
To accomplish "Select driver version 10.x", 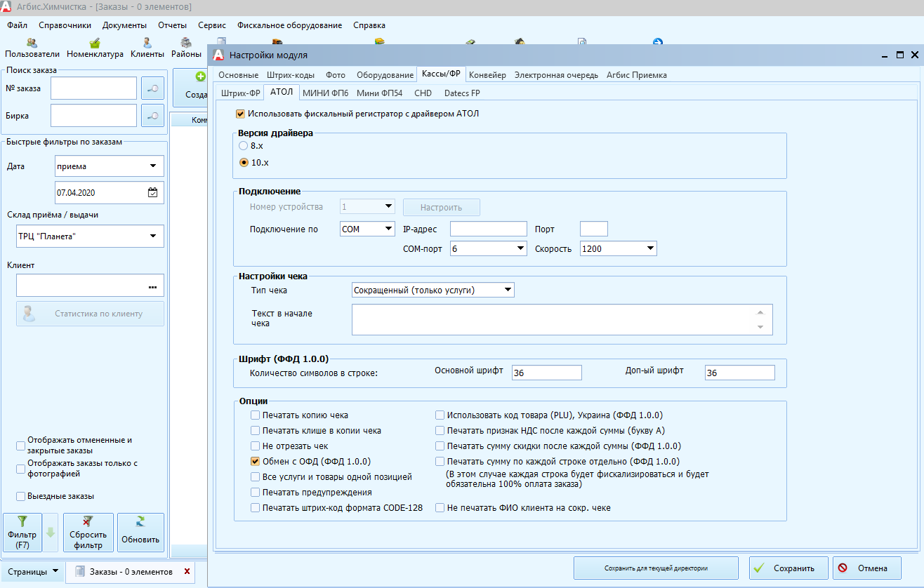I will [x=244, y=162].
